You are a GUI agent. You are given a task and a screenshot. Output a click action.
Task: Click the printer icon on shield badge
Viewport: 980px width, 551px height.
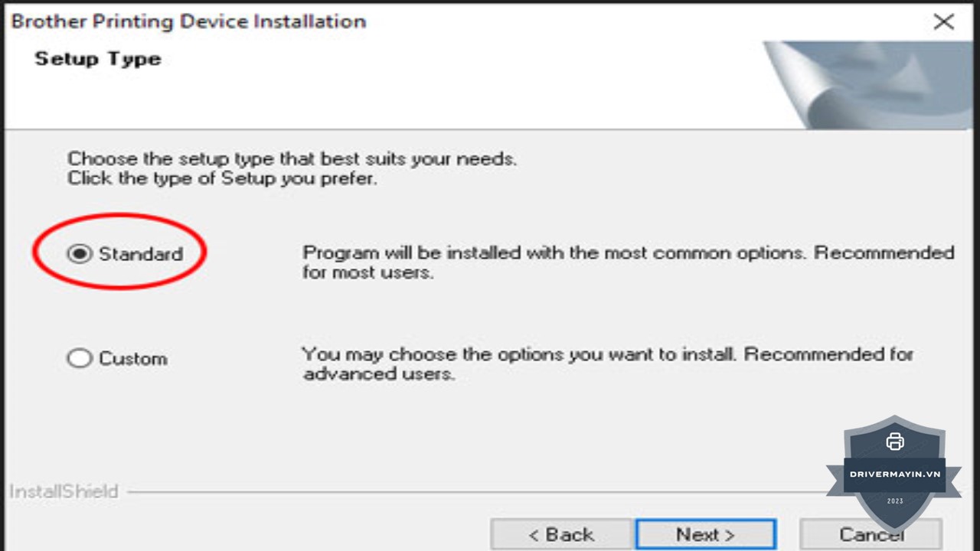(894, 442)
